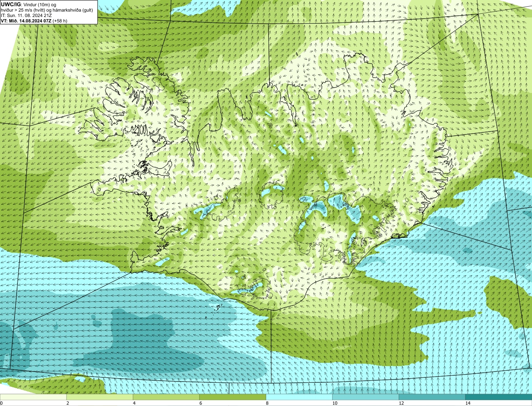This screenshot has width=532, height=406.
Task: Click the '2' scale label
Action: (x=67, y=403)
